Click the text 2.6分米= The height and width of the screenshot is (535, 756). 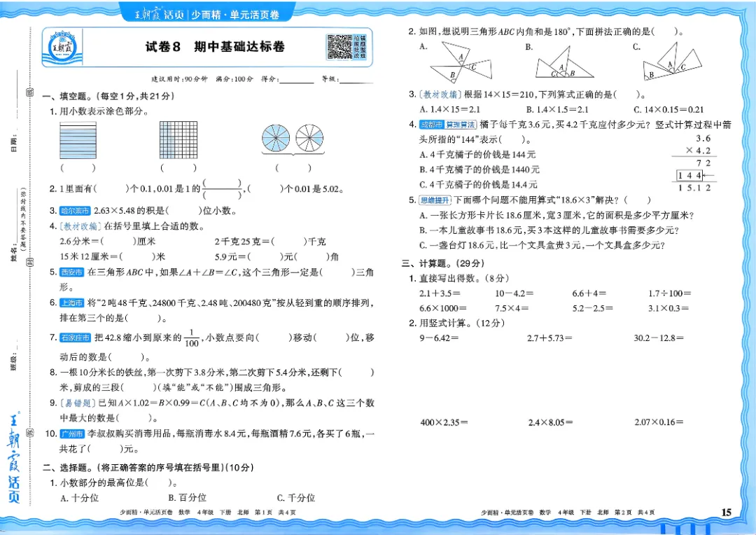pos(79,242)
